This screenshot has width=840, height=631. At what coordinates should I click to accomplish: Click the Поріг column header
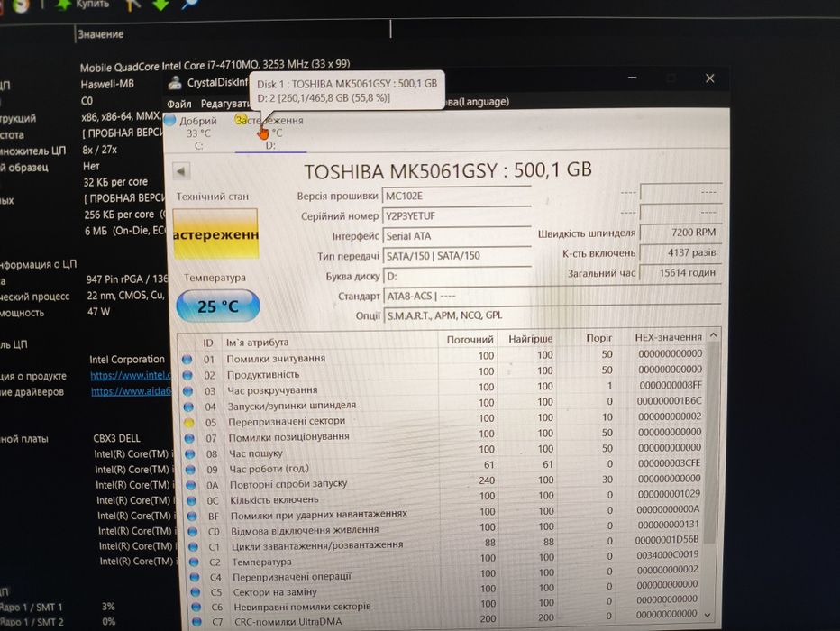click(x=599, y=338)
